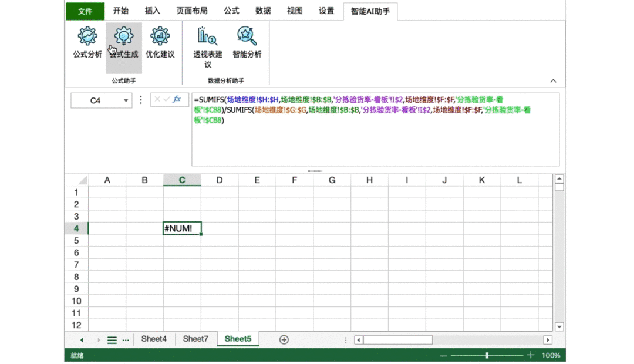
Task: Click the vertical scrollbar up arrow
Action: (559, 178)
